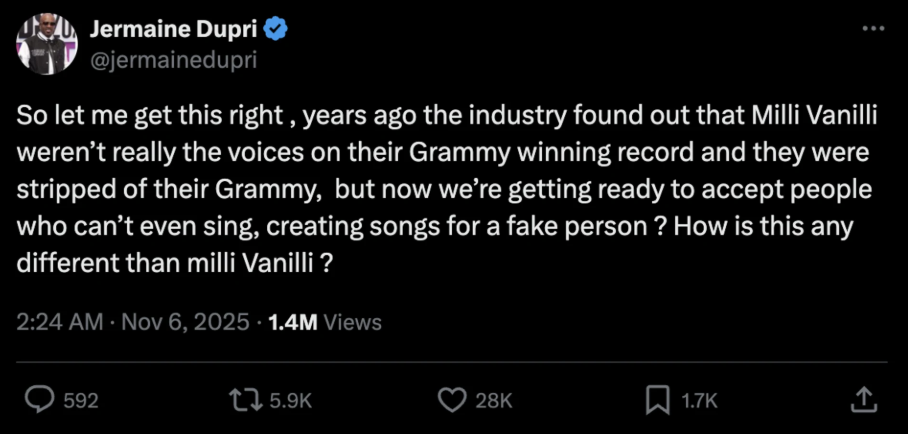Repost the tweet using the retweet icon
The height and width of the screenshot is (434, 908).
pyautogui.click(x=245, y=400)
